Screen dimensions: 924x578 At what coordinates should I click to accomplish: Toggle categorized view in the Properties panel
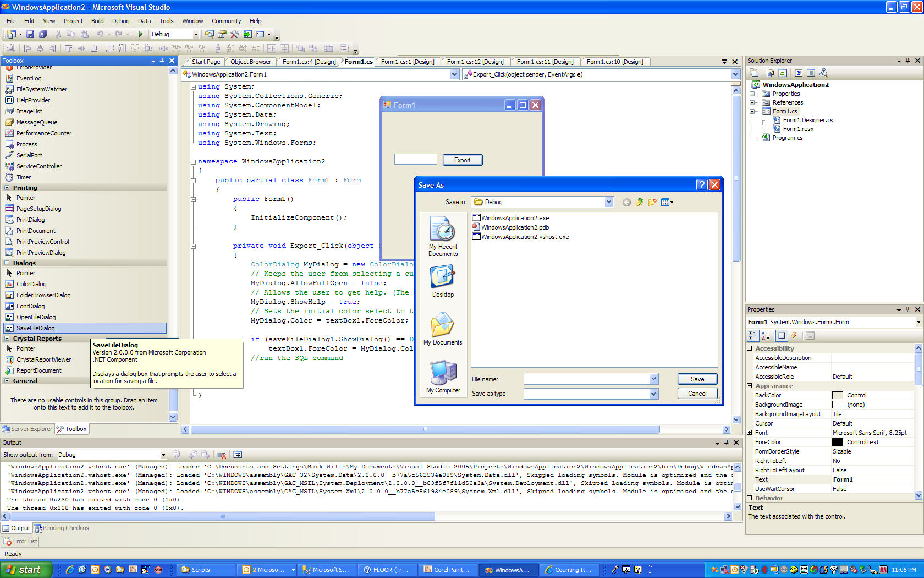click(752, 335)
